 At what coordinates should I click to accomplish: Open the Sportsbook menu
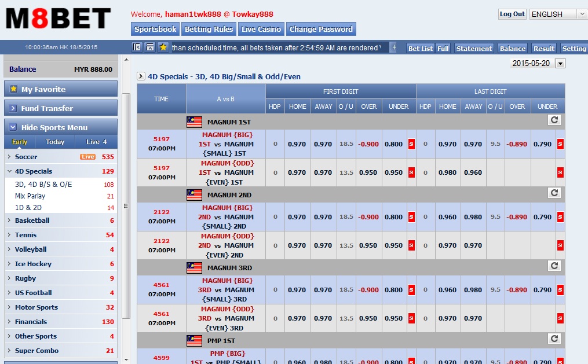pyautogui.click(x=155, y=29)
